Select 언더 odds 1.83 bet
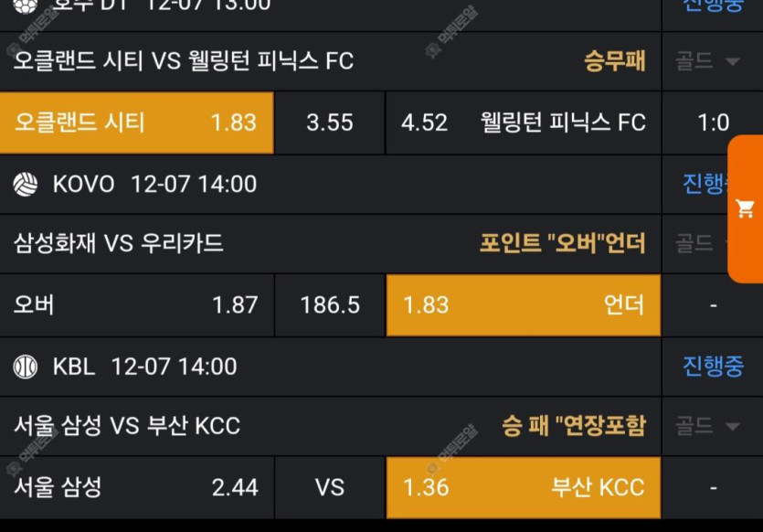 click(523, 305)
